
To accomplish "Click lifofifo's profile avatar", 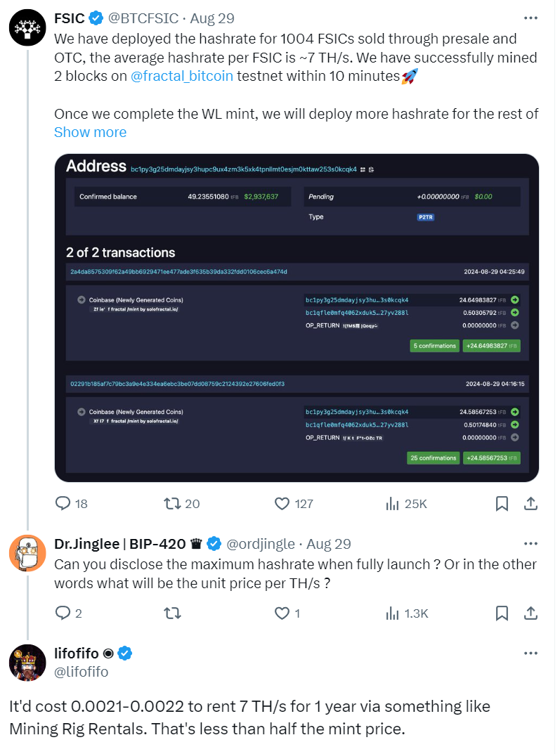I will pos(27,663).
